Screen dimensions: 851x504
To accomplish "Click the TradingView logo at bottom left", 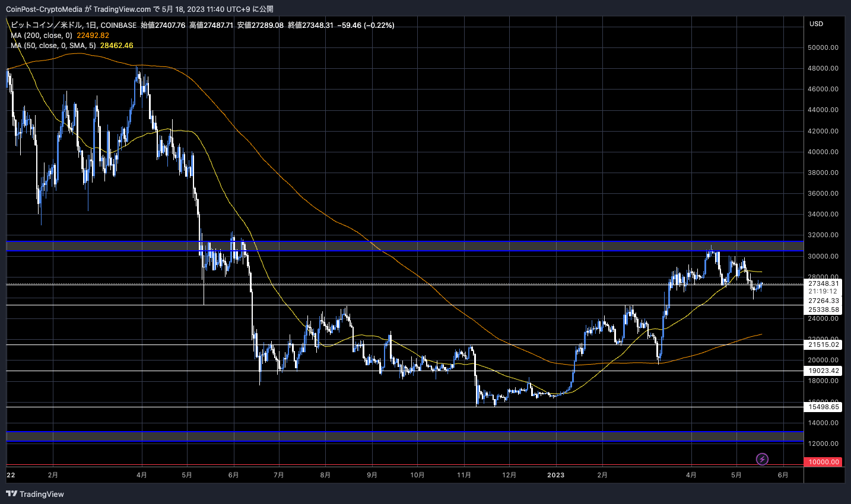I will pyautogui.click(x=35, y=494).
